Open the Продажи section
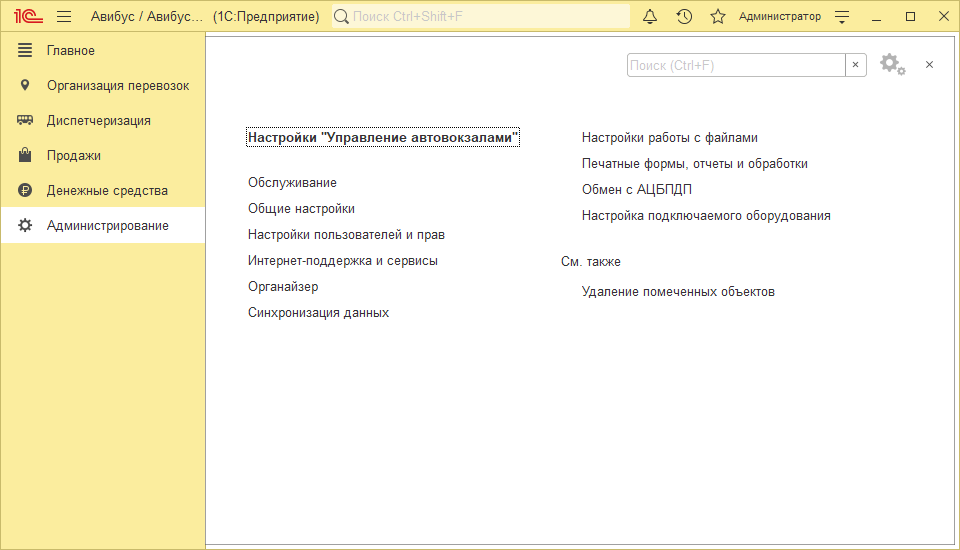The width and height of the screenshot is (960, 550). click(x=73, y=156)
